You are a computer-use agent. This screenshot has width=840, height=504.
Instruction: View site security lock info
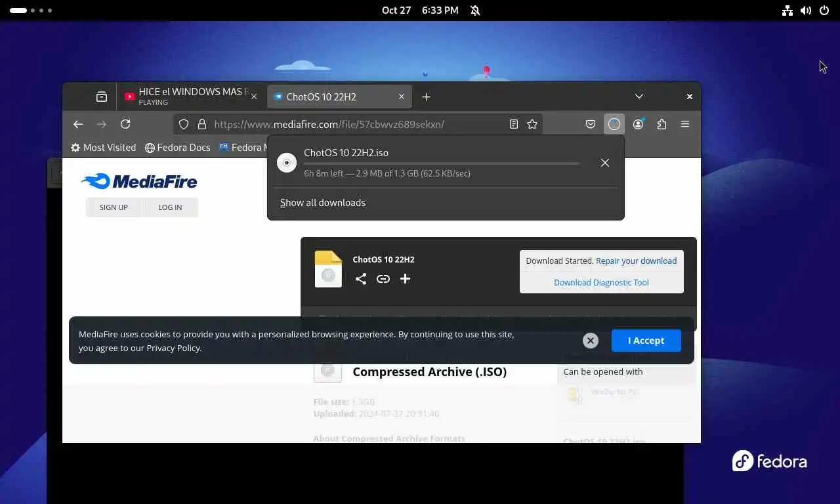pyautogui.click(x=202, y=124)
